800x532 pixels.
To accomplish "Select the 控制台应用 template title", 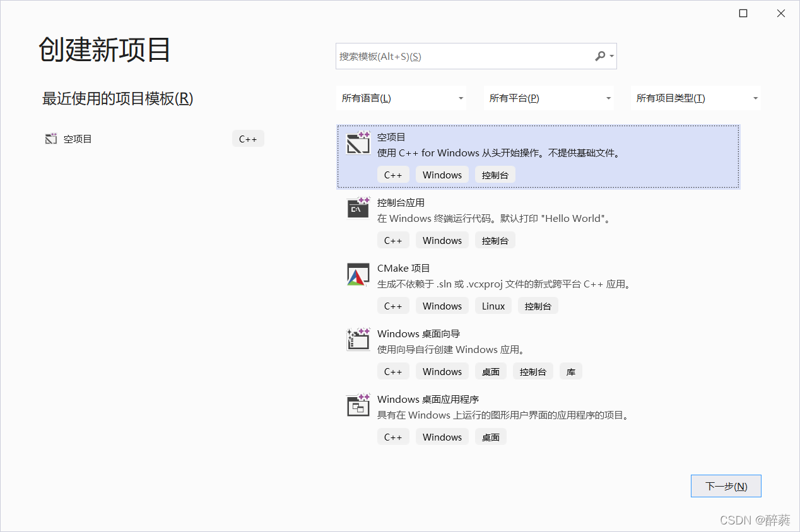I will click(401, 202).
